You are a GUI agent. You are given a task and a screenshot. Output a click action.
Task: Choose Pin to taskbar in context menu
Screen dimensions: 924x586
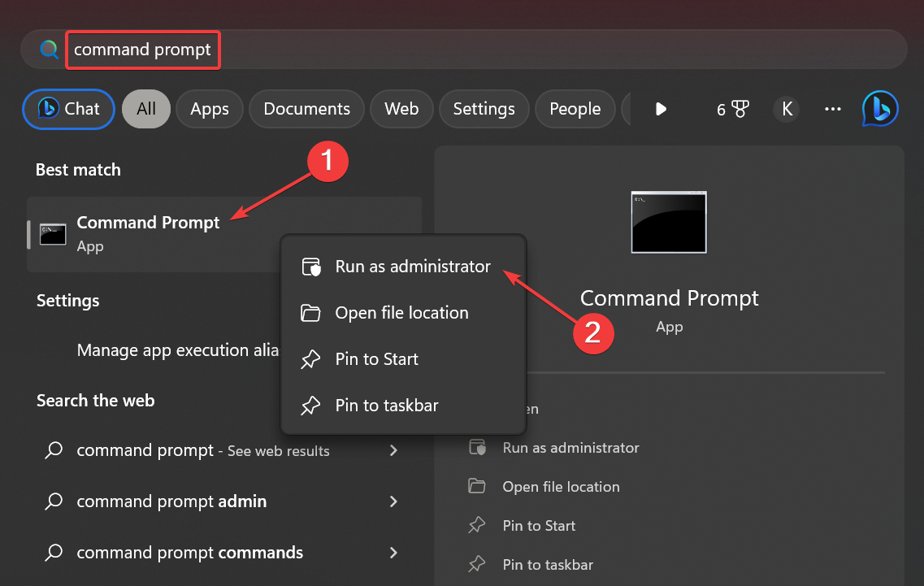point(404,406)
